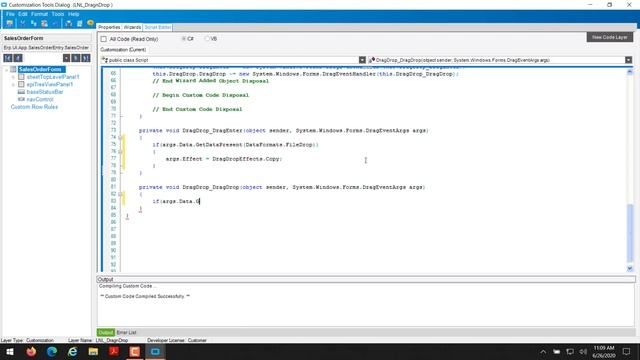This screenshot has height=360, width=640.
Task: Select baseStatusBar in the tree
Action: [45, 92]
